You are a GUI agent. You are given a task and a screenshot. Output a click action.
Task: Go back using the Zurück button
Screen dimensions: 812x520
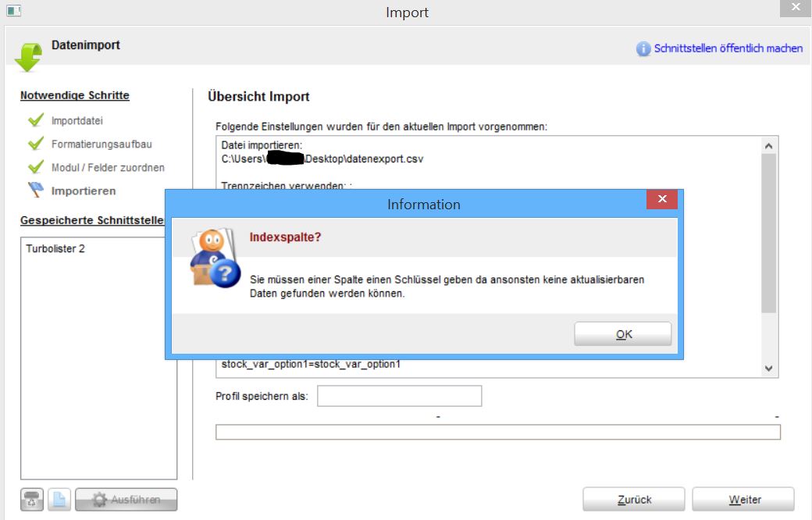tap(633, 500)
